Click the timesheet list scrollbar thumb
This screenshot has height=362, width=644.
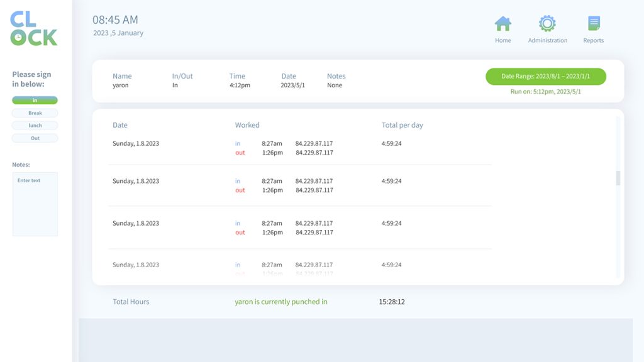[618, 178]
